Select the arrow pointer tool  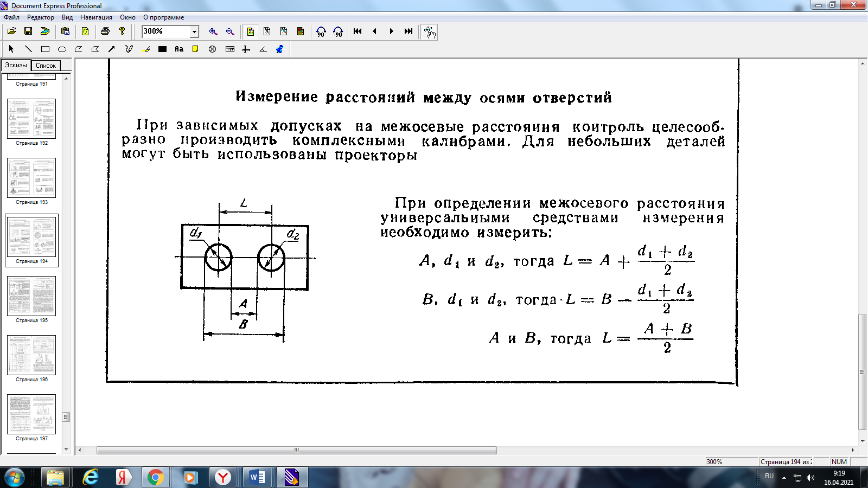[11, 49]
